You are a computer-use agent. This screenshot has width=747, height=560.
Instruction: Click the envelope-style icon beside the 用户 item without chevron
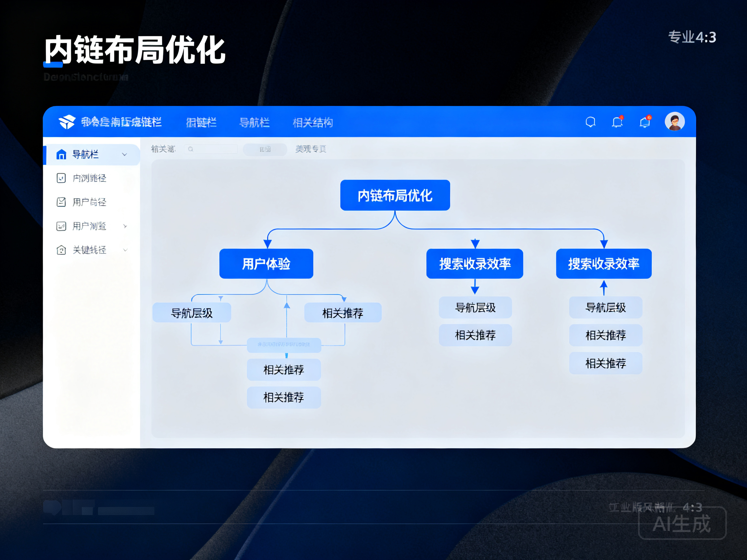click(x=61, y=202)
